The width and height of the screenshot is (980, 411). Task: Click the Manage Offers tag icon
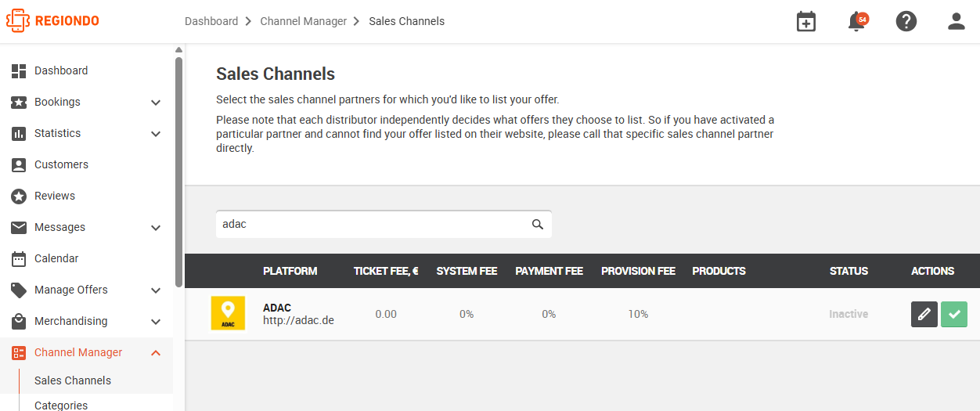pyautogui.click(x=19, y=290)
